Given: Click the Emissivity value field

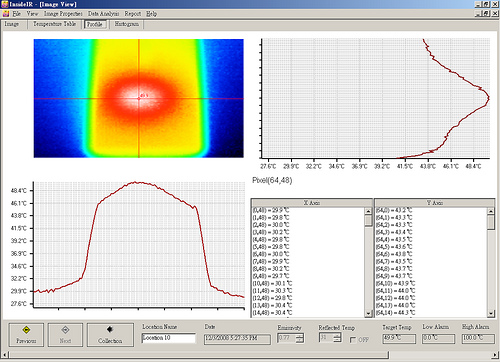Looking at the screenshot, I should click(x=287, y=338).
